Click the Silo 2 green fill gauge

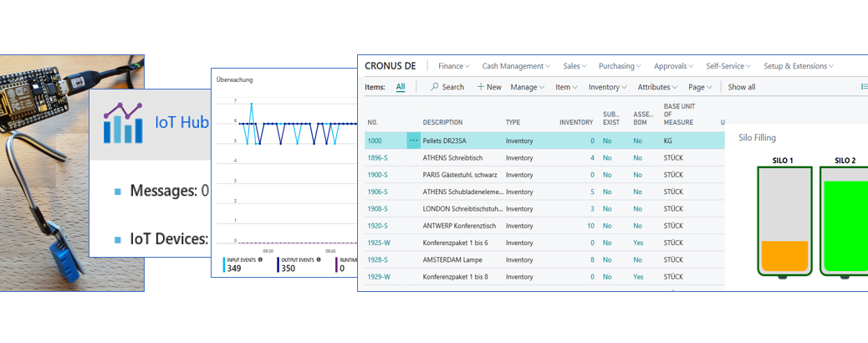coord(846,227)
